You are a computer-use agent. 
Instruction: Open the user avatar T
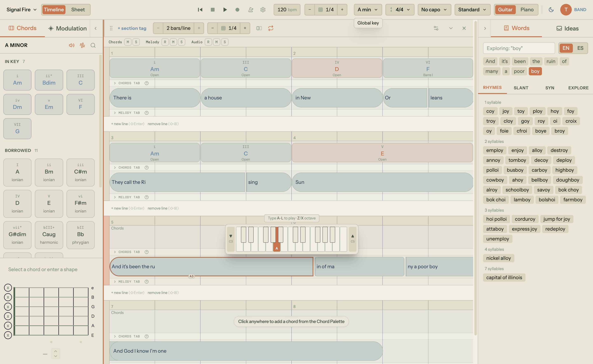click(x=566, y=10)
